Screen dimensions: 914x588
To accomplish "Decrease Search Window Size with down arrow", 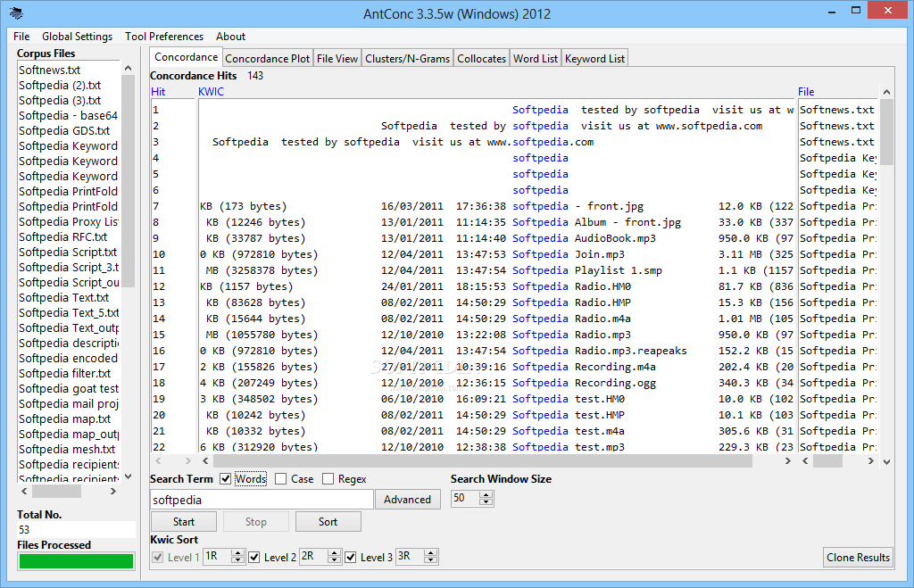I will [x=486, y=501].
